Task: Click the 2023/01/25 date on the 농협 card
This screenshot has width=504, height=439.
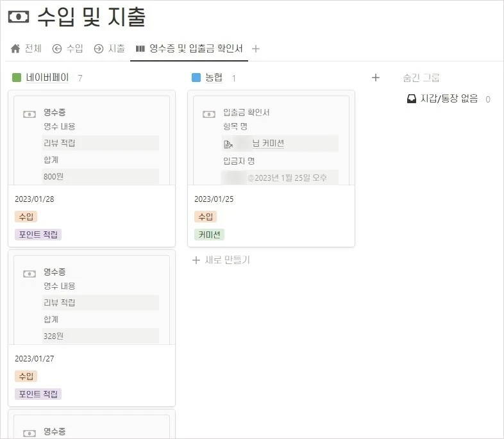Action: point(214,199)
